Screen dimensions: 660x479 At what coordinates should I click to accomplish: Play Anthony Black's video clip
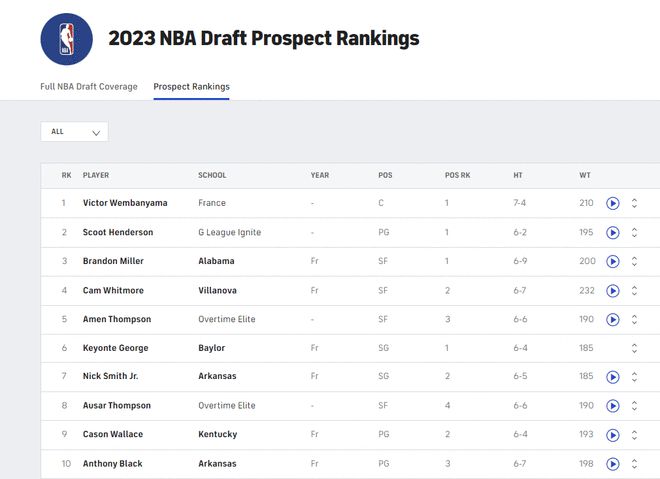(x=612, y=464)
